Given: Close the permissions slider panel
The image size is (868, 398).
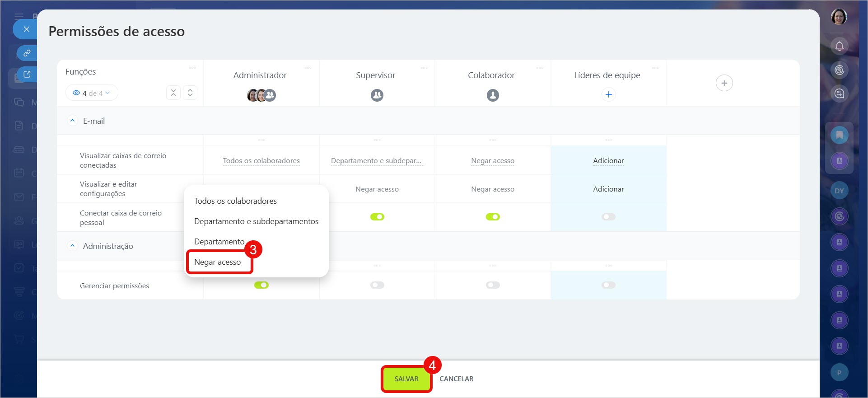Looking at the screenshot, I should click(x=26, y=29).
